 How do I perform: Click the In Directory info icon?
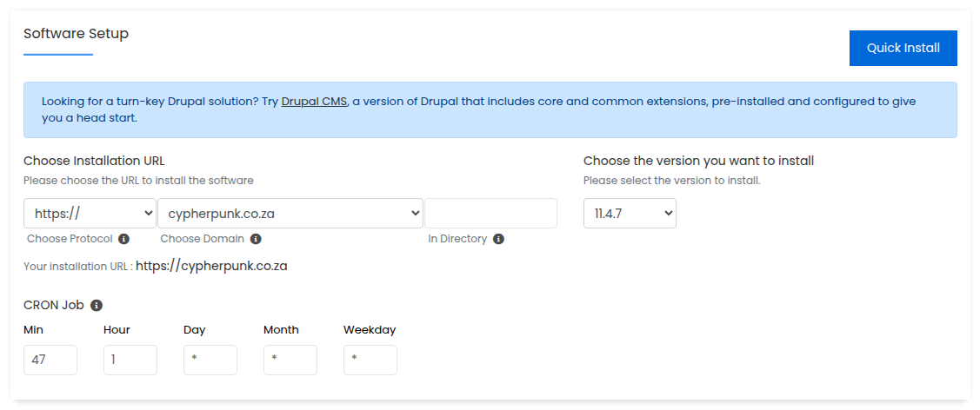point(498,239)
